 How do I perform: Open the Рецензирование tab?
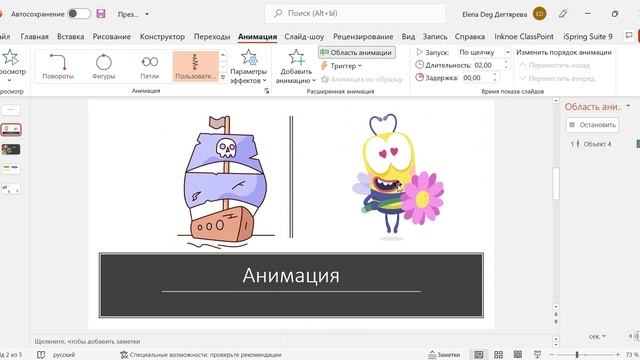363,37
